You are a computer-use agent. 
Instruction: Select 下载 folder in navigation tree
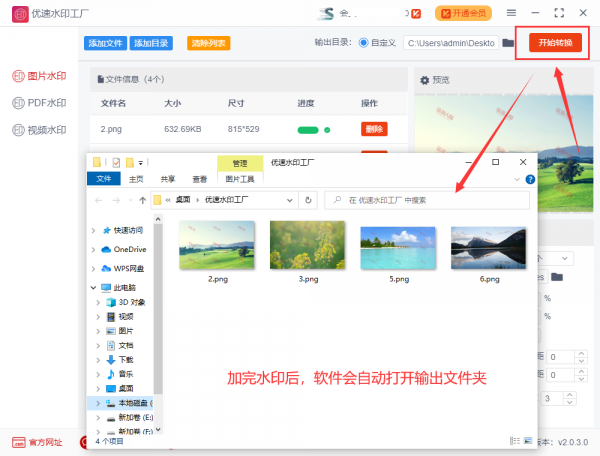click(x=120, y=360)
